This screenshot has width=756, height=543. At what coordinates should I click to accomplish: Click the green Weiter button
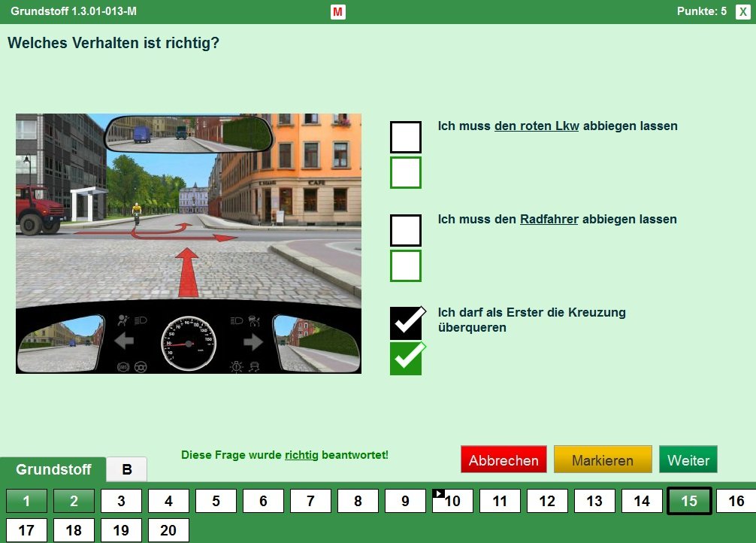(x=688, y=460)
